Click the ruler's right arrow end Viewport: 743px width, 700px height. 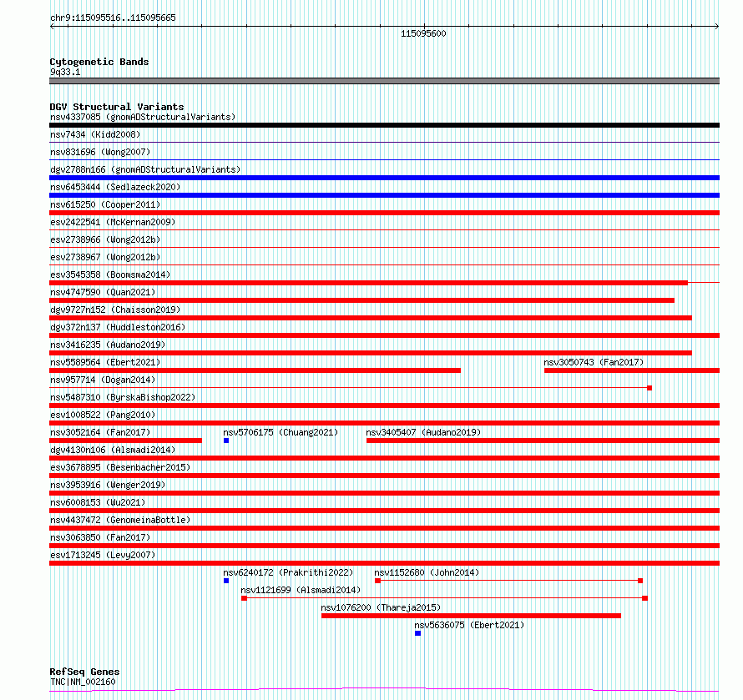717,27
